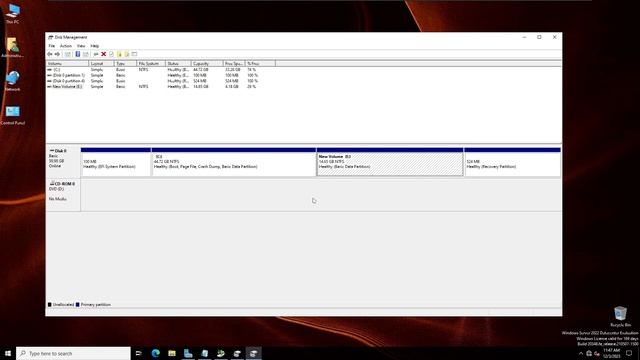Launch Microsoft Edge from the taskbar
The height and width of the screenshot is (360, 640).
point(156,353)
